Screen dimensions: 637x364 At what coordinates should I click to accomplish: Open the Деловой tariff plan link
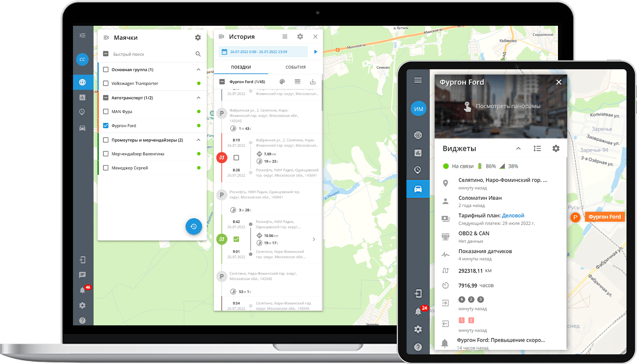pos(513,215)
